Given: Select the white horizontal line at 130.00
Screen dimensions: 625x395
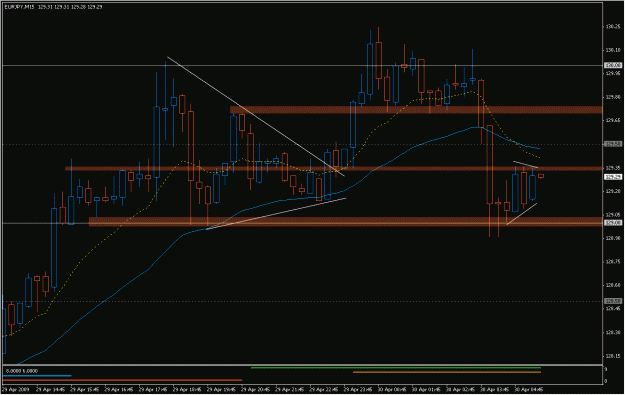Looking at the screenshot, I should 303,65.
